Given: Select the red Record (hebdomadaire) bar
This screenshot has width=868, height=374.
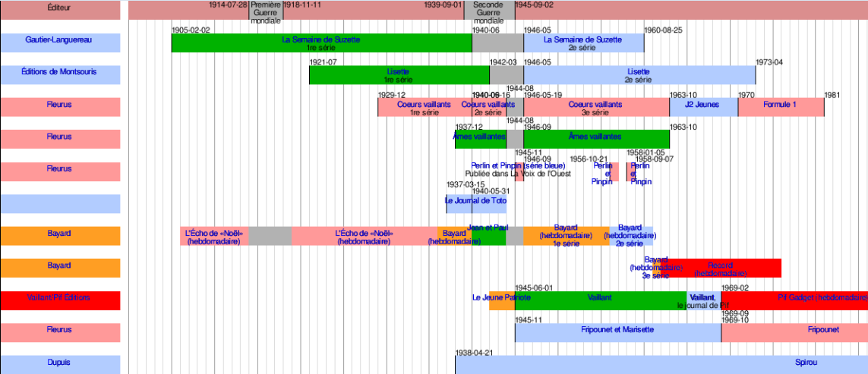Looking at the screenshot, I should pyautogui.click(x=721, y=269).
